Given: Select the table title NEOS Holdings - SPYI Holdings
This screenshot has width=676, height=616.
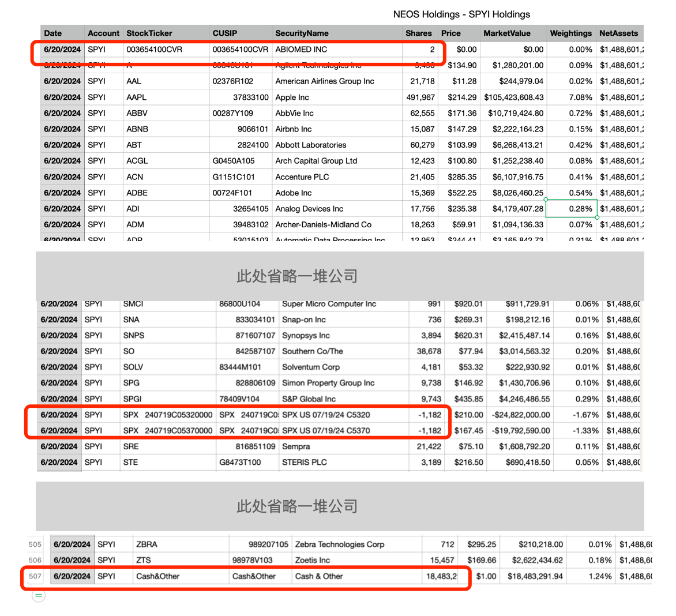Looking at the screenshot, I should click(461, 14).
